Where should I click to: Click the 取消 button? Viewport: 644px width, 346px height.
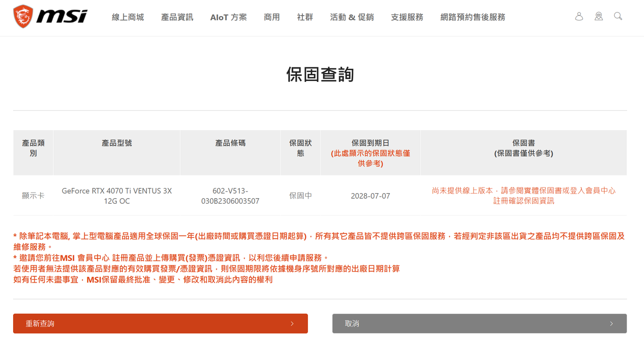coord(479,323)
